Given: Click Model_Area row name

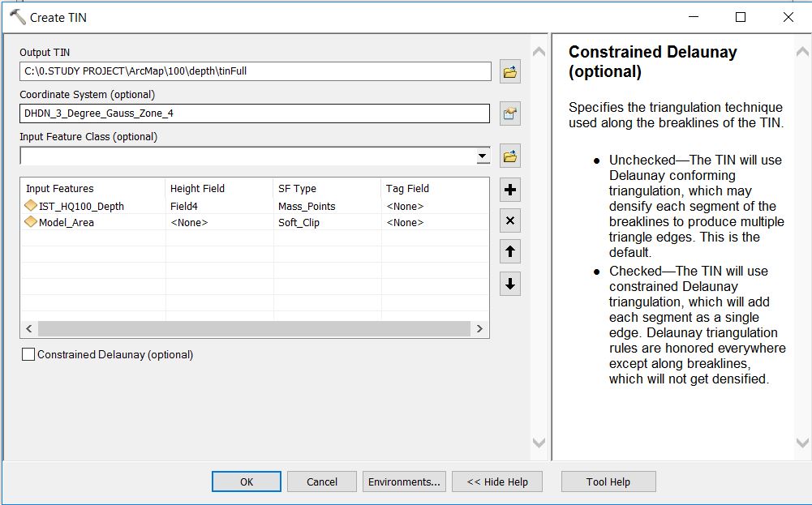Looking at the screenshot, I should click(x=67, y=222).
